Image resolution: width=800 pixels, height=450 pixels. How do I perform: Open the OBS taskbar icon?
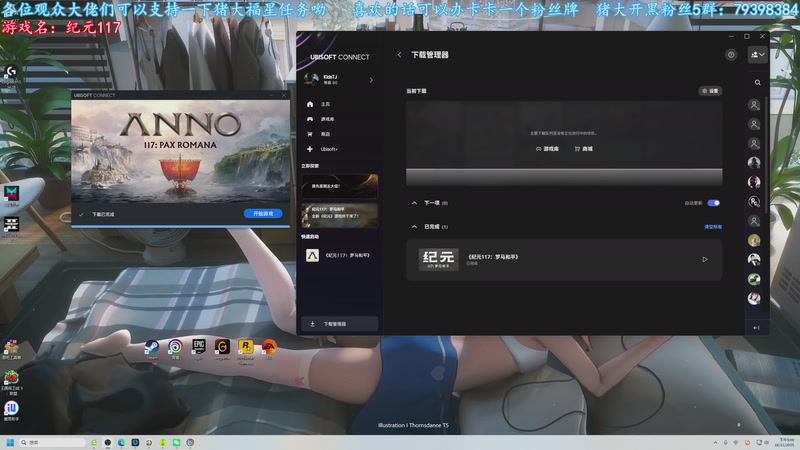click(x=108, y=442)
